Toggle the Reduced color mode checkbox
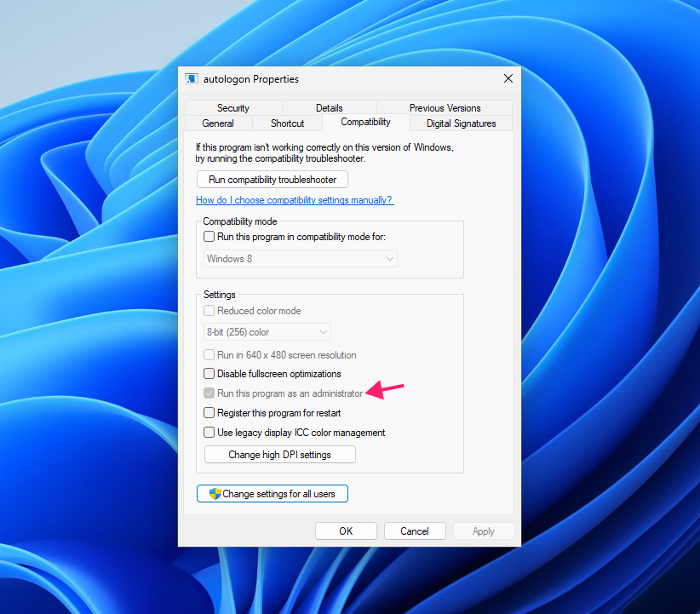Viewport: 700px width, 614px height. point(209,311)
